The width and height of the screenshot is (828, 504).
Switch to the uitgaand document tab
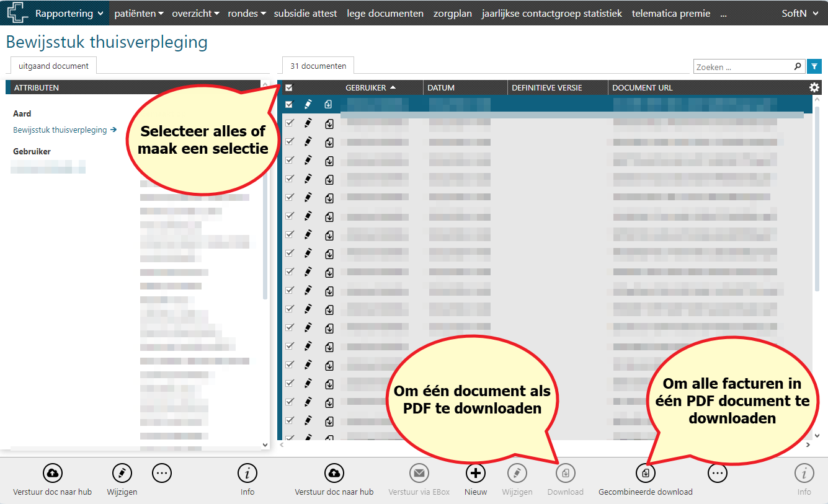[53, 66]
